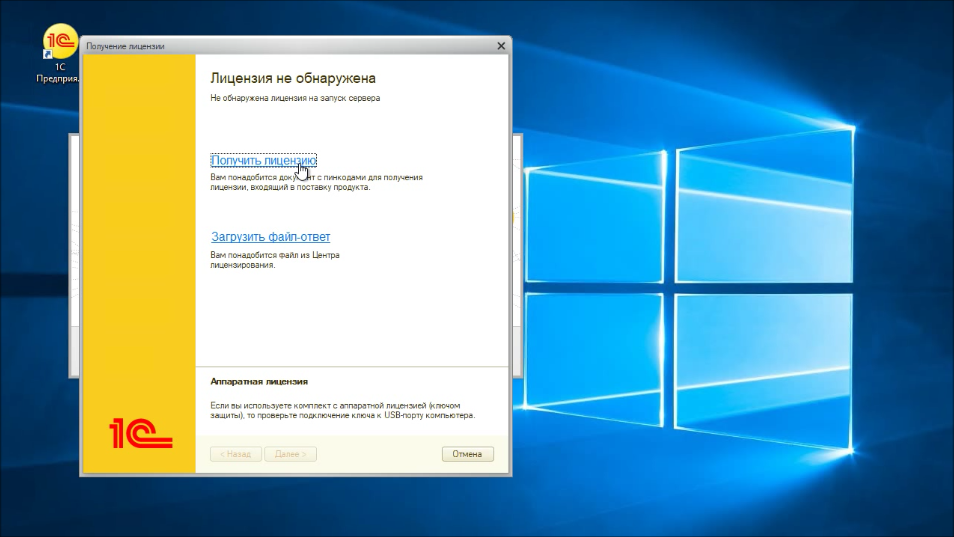Cancel the dialog with the Отмена button

(467, 454)
